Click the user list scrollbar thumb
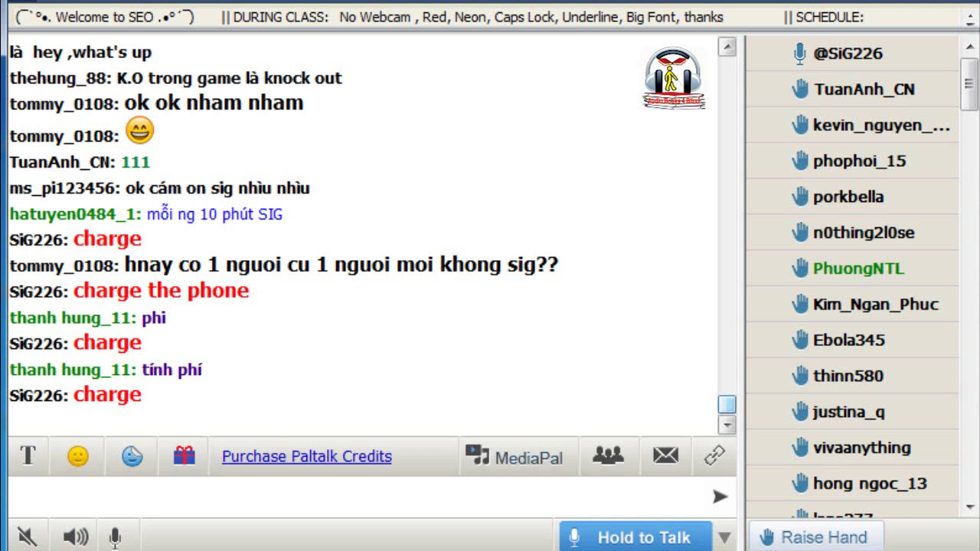The height and width of the screenshot is (551, 980). click(x=971, y=83)
